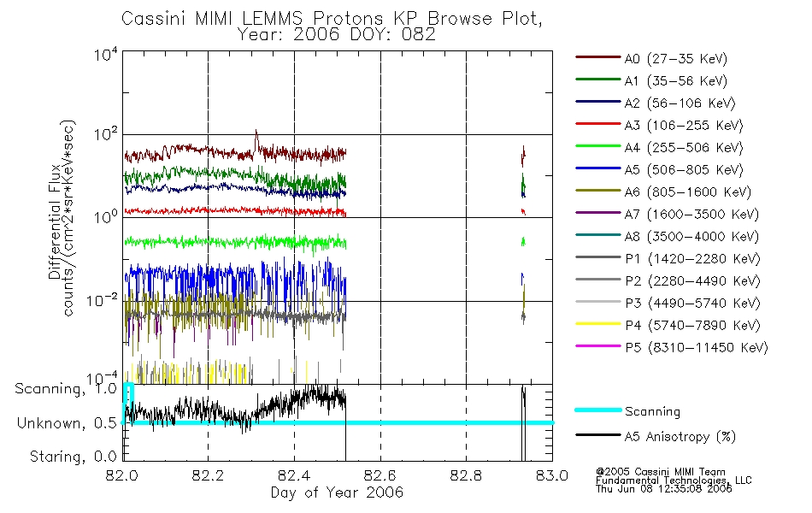Click the Day of Year 2006 x-axis label
This screenshot has height=513, width=812.
point(337,492)
